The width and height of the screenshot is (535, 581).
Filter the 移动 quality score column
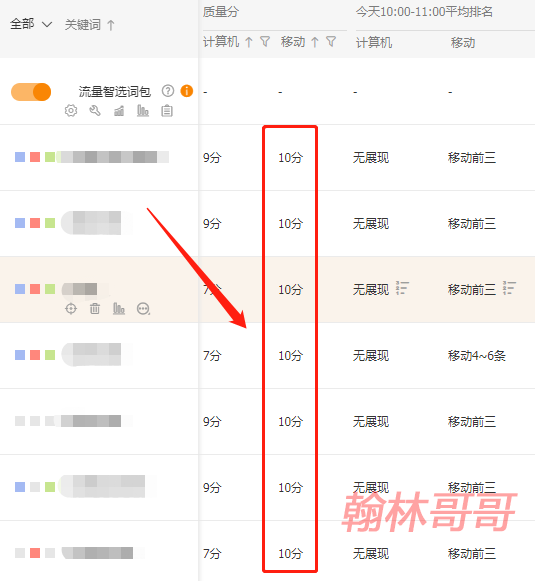pos(331,42)
